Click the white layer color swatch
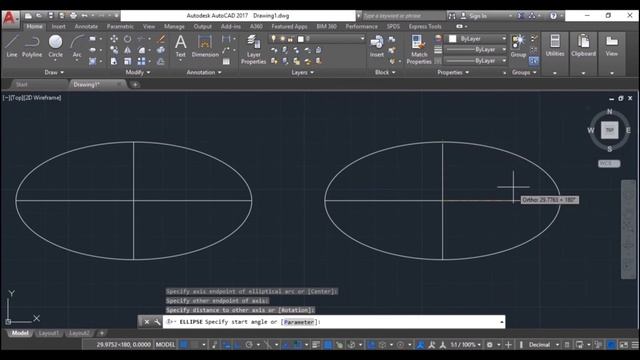The height and width of the screenshot is (360, 640). [x=301, y=39]
